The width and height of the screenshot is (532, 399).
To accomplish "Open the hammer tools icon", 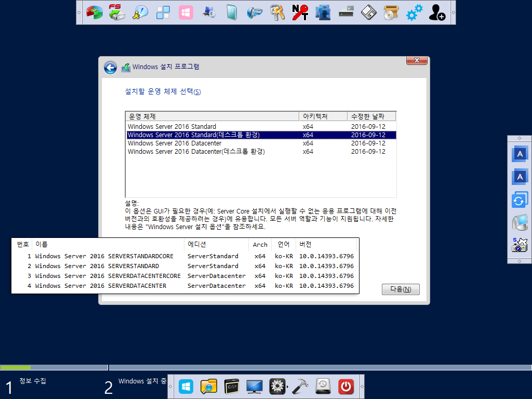I will 300,387.
